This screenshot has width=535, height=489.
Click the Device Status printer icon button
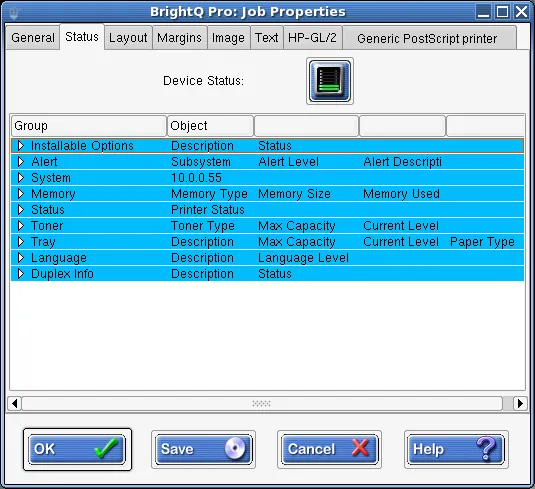[x=330, y=81]
